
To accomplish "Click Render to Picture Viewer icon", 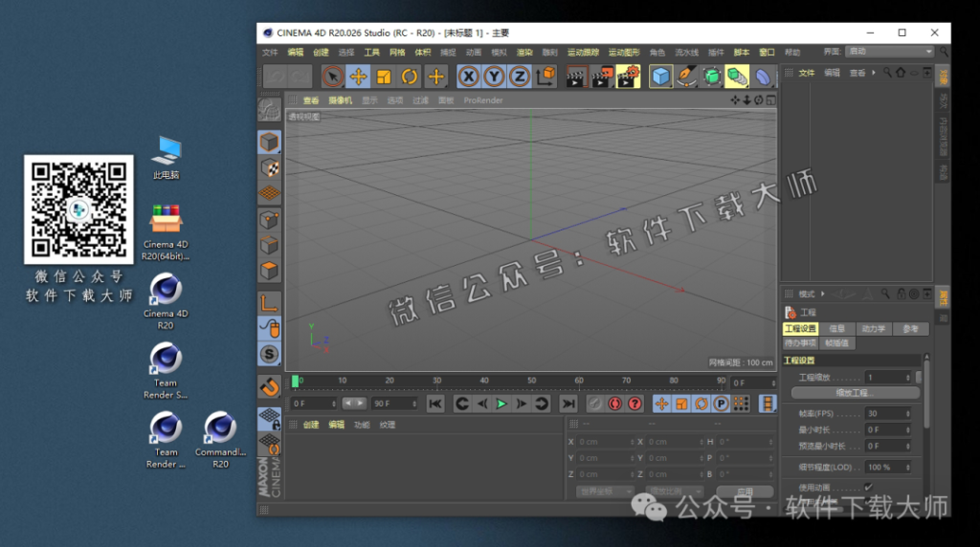I will click(602, 77).
